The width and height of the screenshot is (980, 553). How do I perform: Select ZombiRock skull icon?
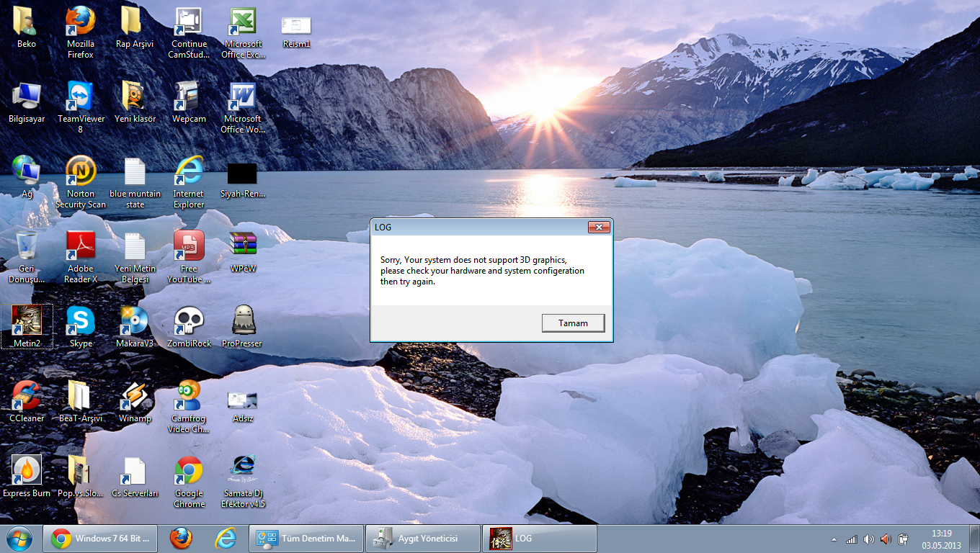click(189, 326)
